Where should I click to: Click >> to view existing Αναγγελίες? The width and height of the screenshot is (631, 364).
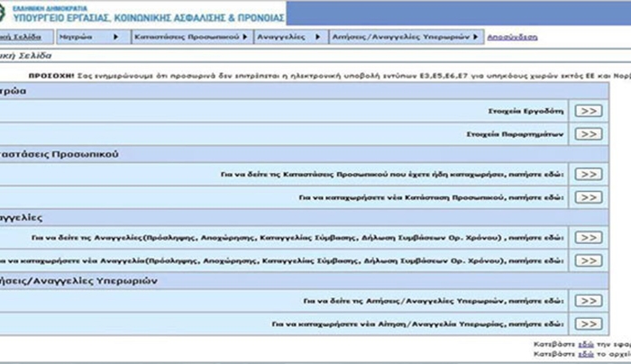[589, 237]
